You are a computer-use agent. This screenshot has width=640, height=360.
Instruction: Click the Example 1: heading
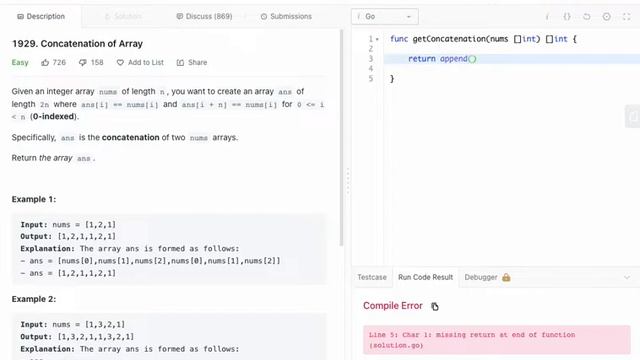(x=34, y=199)
